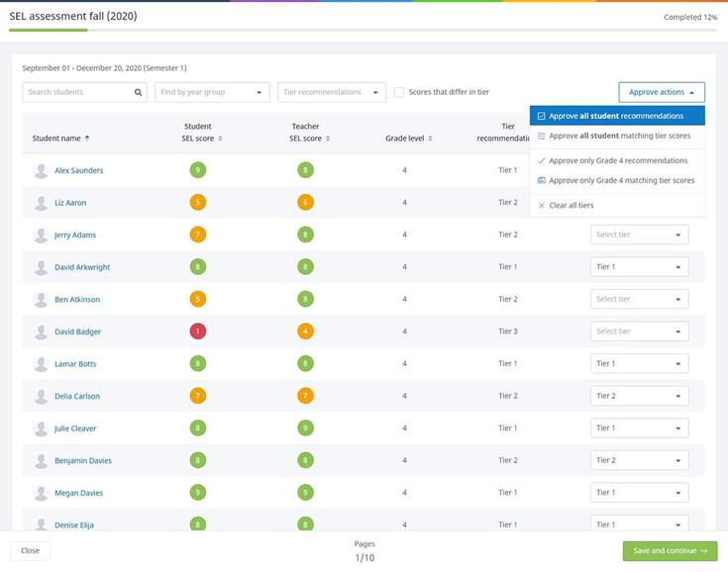Open Megan Davies tier dropdown
The image size is (728, 572).
[x=639, y=493]
